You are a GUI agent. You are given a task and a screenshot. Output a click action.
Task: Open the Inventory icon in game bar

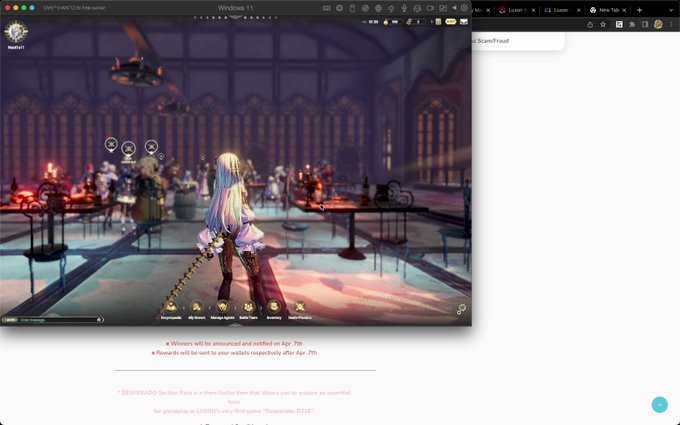tap(274, 307)
